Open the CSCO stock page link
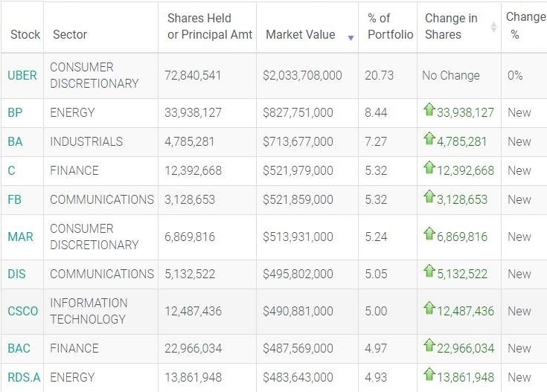 22,311
